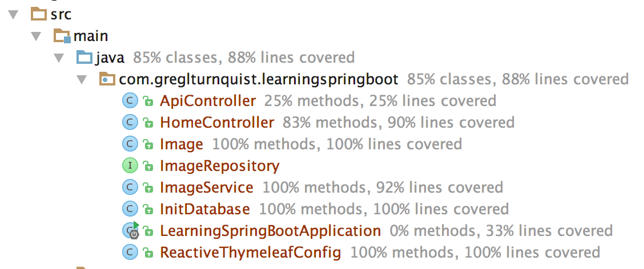
Task: Collapse the java folder disclosure triangle
Action: [59, 58]
